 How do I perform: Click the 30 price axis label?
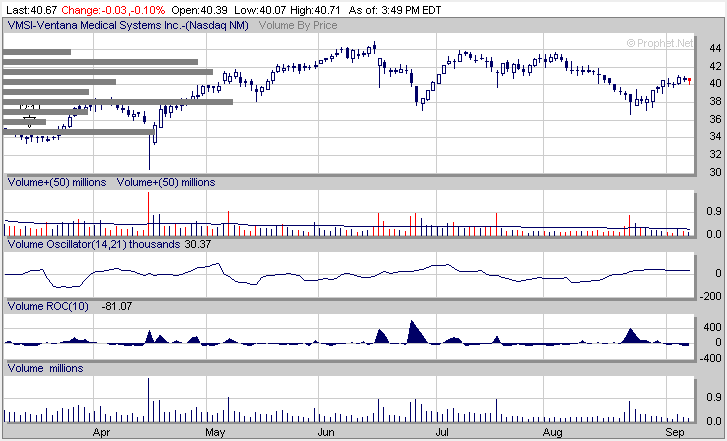tap(715, 172)
